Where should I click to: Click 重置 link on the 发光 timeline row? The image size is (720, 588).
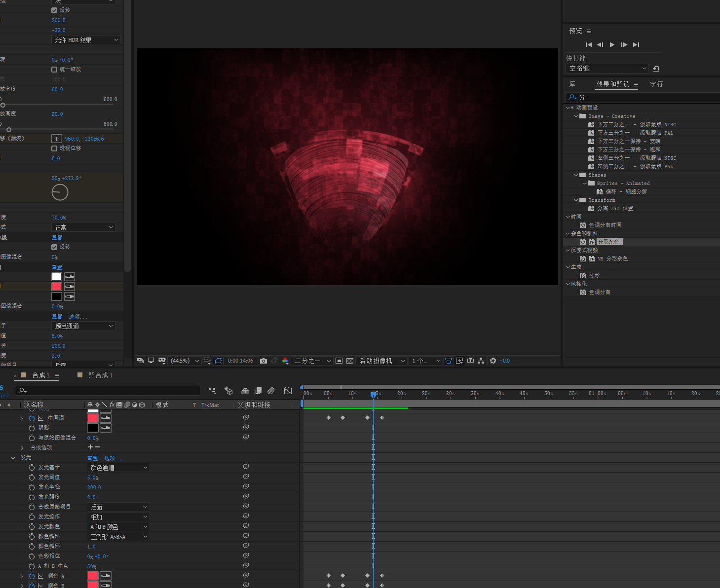(92, 458)
